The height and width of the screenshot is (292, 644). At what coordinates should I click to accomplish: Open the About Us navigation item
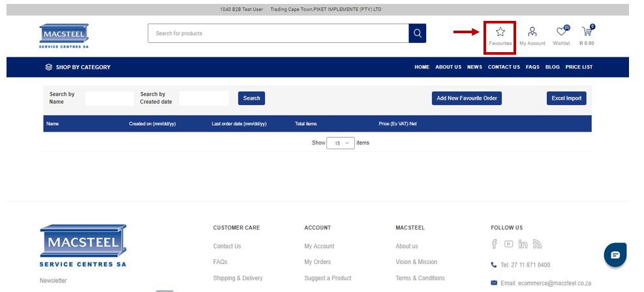(x=448, y=67)
